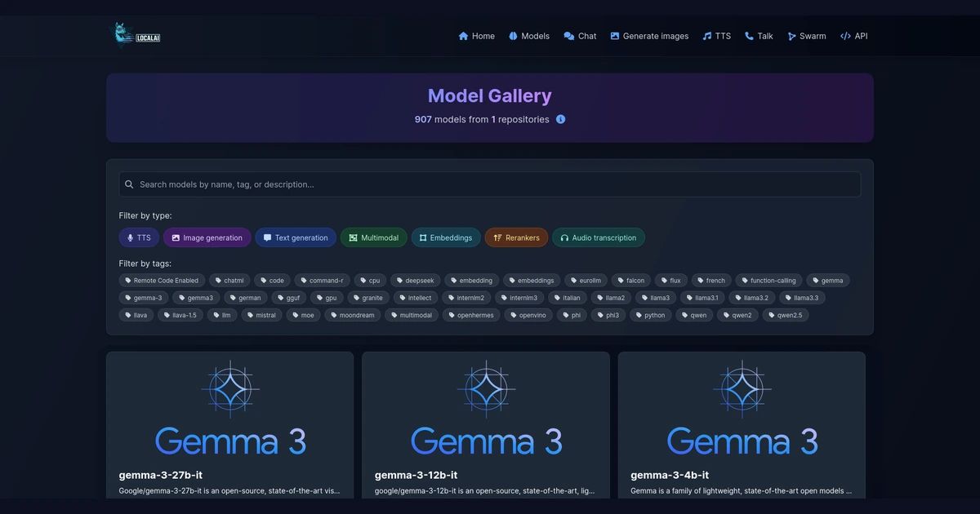Select the 'gpu' tag
The width and height of the screenshot is (980, 514).
pyautogui.click(x=327, y=298)
